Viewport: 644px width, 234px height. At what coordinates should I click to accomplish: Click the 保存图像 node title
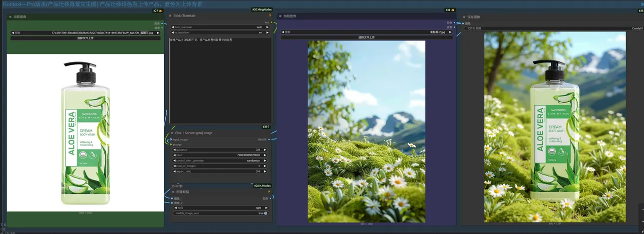point(474,16)
